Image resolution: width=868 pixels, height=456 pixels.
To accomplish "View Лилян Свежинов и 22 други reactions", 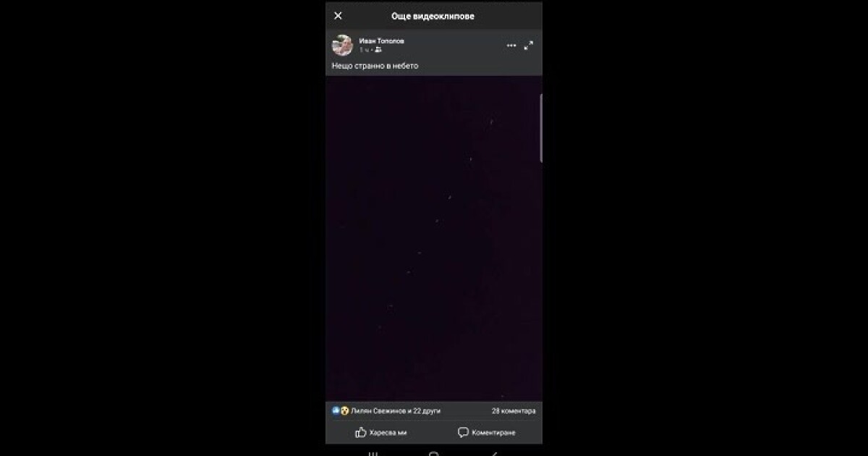I will tap(395, 411).
